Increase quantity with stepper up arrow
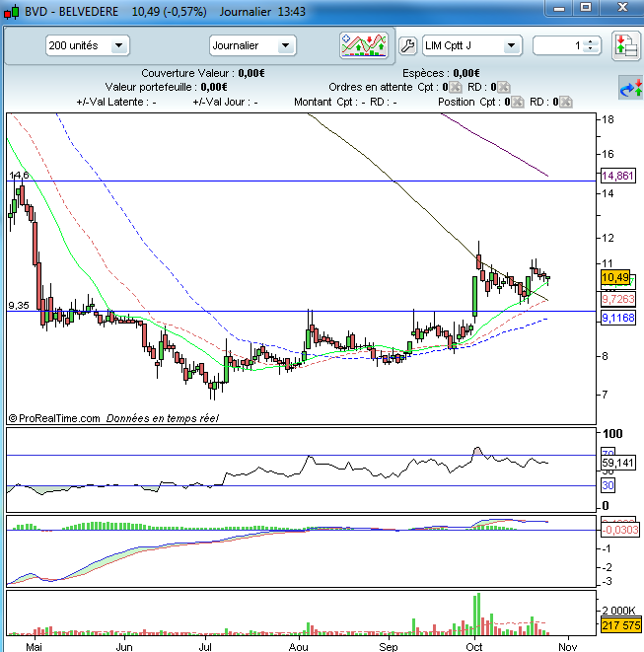This screenshot has width=644, height=652. click(x=591, y=42)
